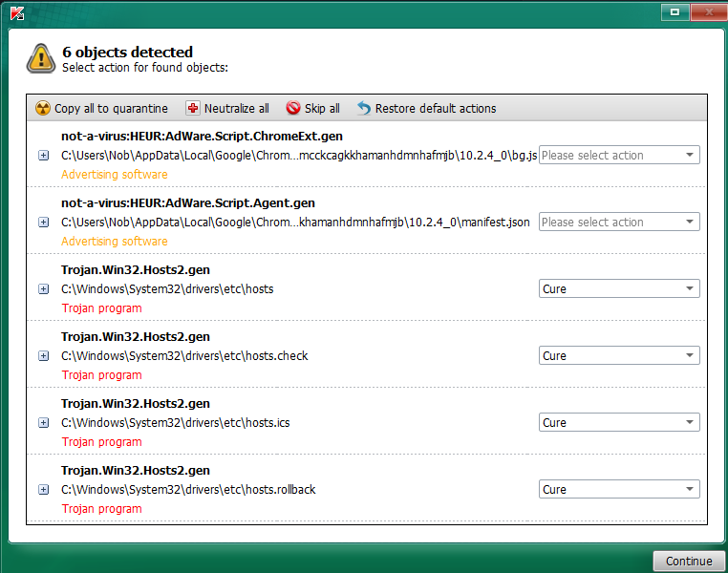Open Cure dropdown for hosts.check

coord(619,355)
